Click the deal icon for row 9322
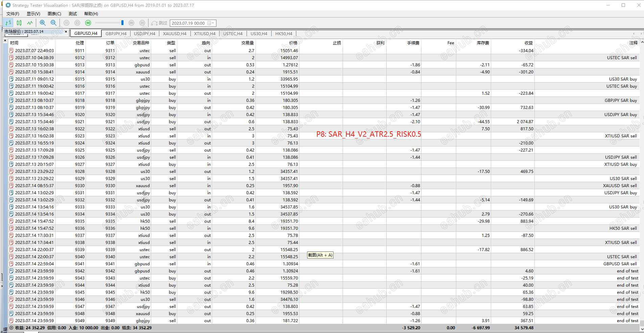The image size is (644, 333). (x=11, y=129)
